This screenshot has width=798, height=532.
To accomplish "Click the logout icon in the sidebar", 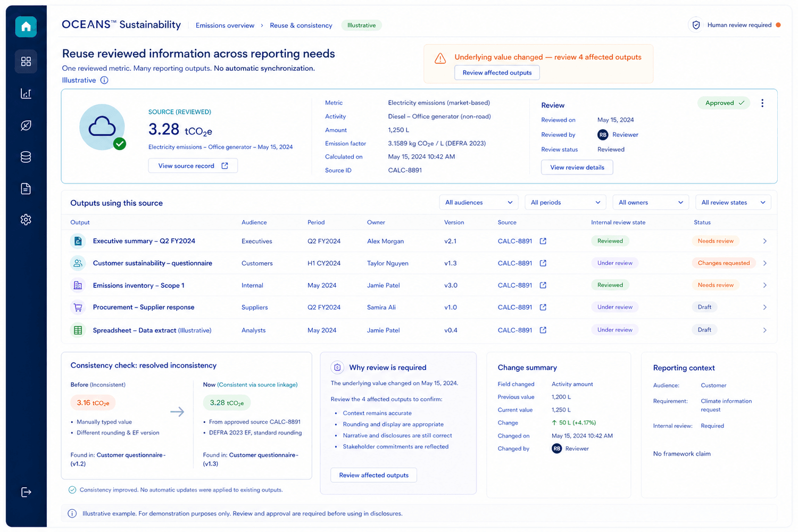I will 26,492.
